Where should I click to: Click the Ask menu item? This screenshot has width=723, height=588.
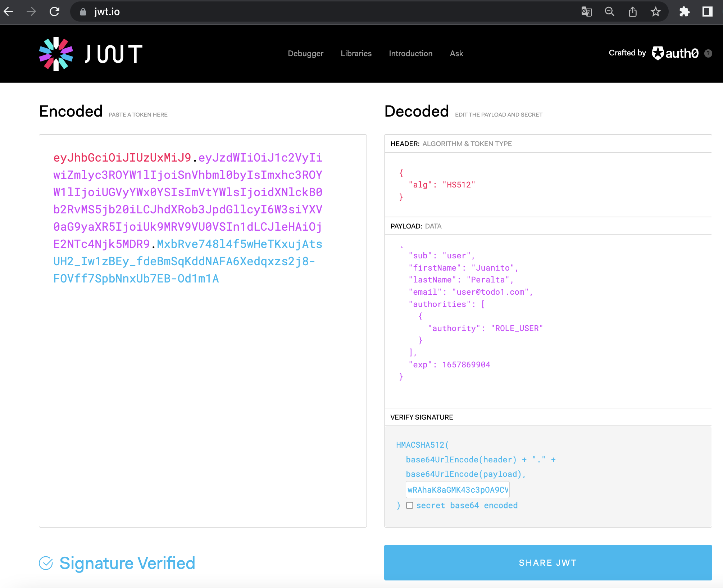click(x=456, y=53)
